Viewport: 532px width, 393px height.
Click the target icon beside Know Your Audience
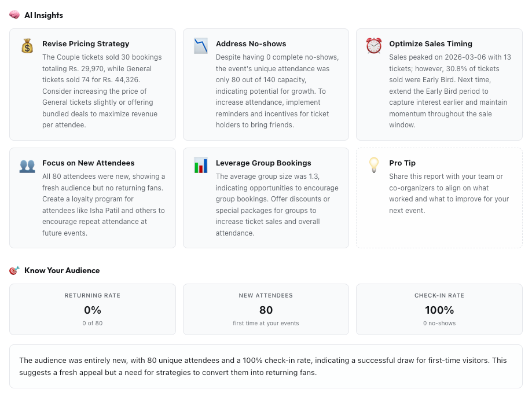point(14,270)
